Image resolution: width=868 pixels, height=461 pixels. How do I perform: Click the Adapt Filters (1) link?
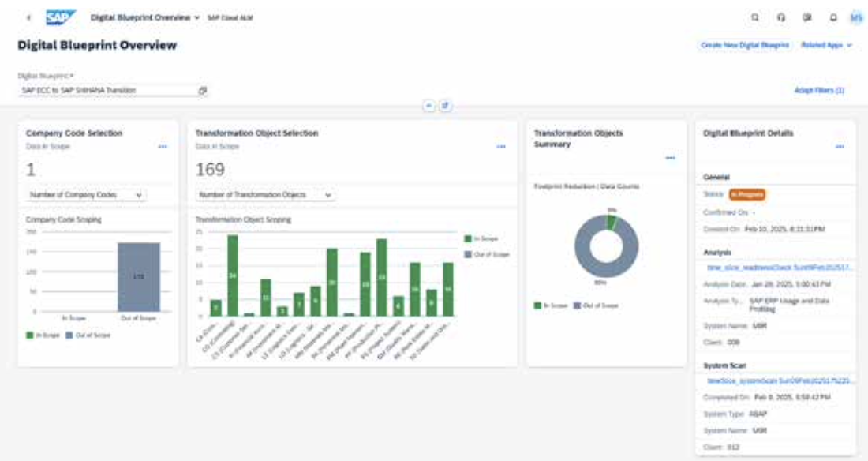[818, 91]
